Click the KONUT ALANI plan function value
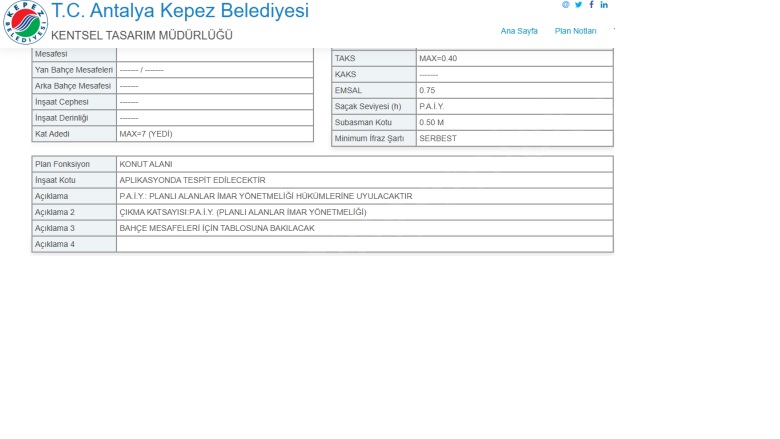The width and height of the screenshot is (780, 439). click(146, 164)
